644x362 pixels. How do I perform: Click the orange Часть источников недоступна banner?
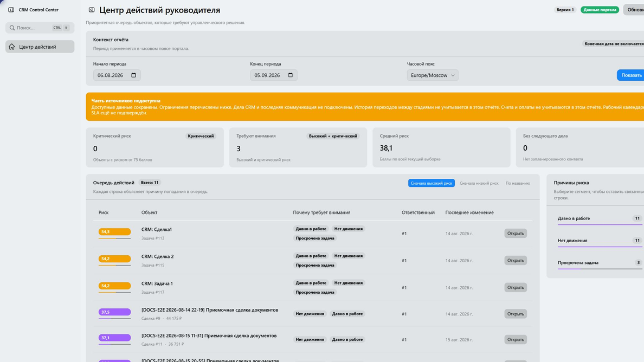[365, 107]
